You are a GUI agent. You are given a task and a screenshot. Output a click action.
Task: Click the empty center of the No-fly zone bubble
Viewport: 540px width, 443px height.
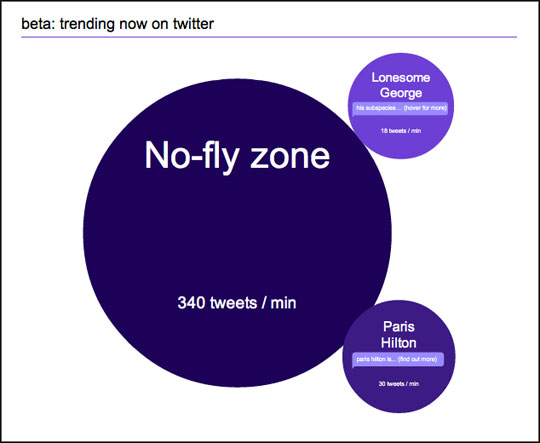tap(237, 233)
